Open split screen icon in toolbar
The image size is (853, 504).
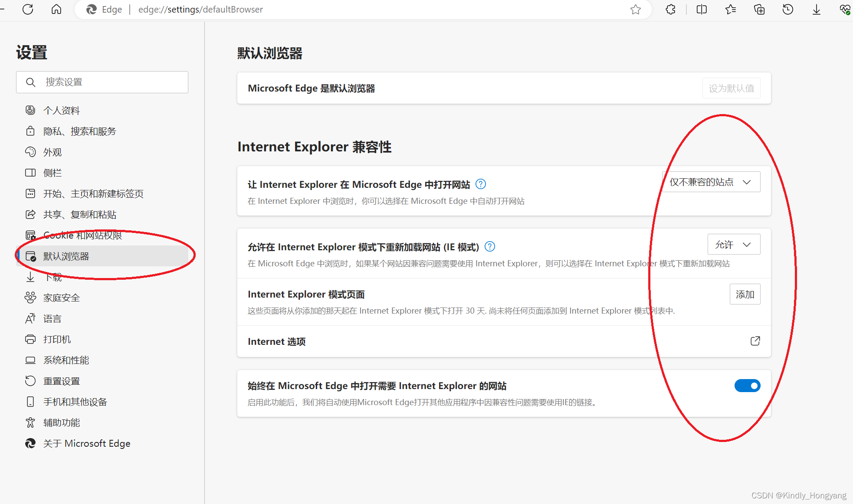point(702,10)
